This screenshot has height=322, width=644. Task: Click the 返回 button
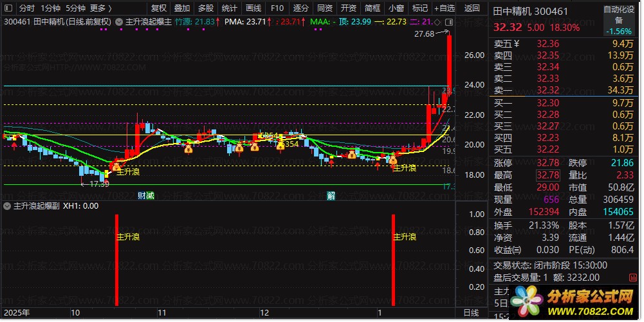tap(472, 8)
